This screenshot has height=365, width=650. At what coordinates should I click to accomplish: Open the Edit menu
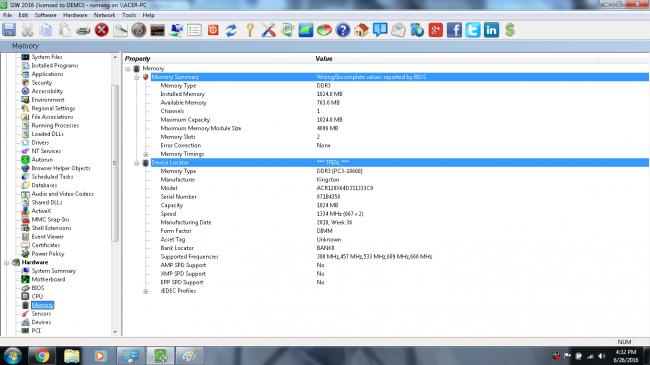pyautogui.click(x=23, y=15)
